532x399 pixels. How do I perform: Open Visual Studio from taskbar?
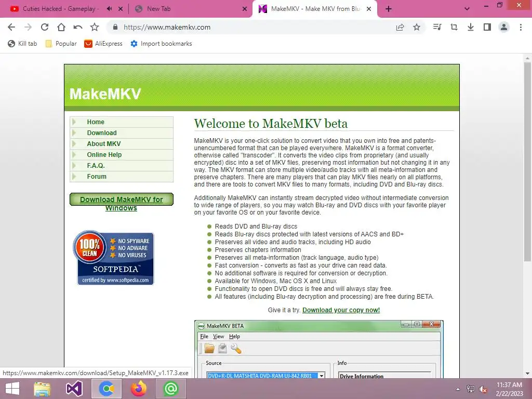[74, 389]
